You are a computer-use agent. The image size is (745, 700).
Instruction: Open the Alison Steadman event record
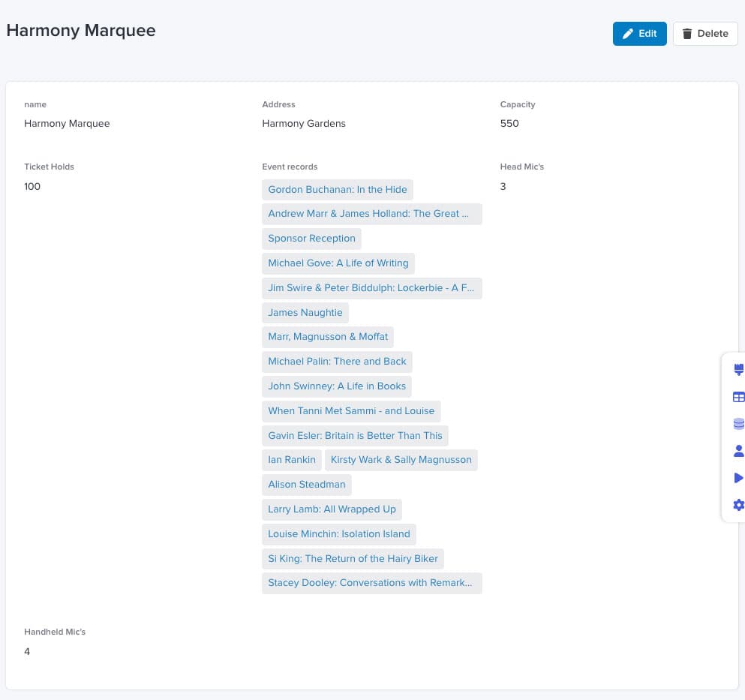tap(306, 485)
